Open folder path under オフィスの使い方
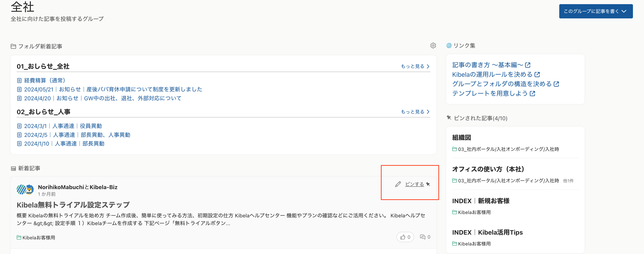This screenshot has height=254, width=644. tap(508, 181)
